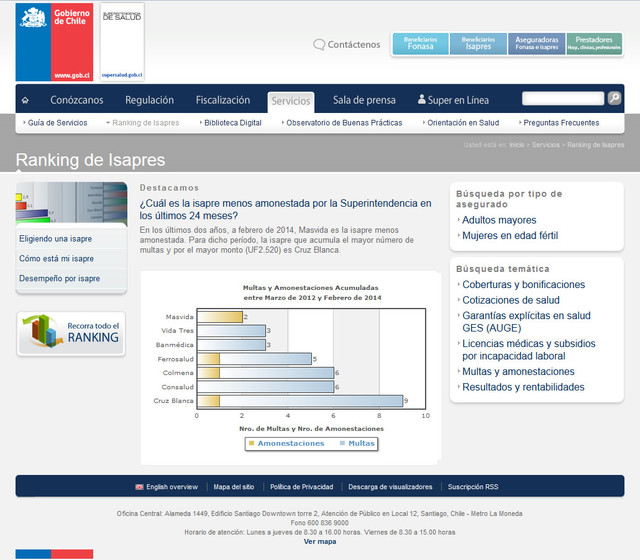Open Orientación en Salud submenu item
The image size is (640, 560).
463,123
